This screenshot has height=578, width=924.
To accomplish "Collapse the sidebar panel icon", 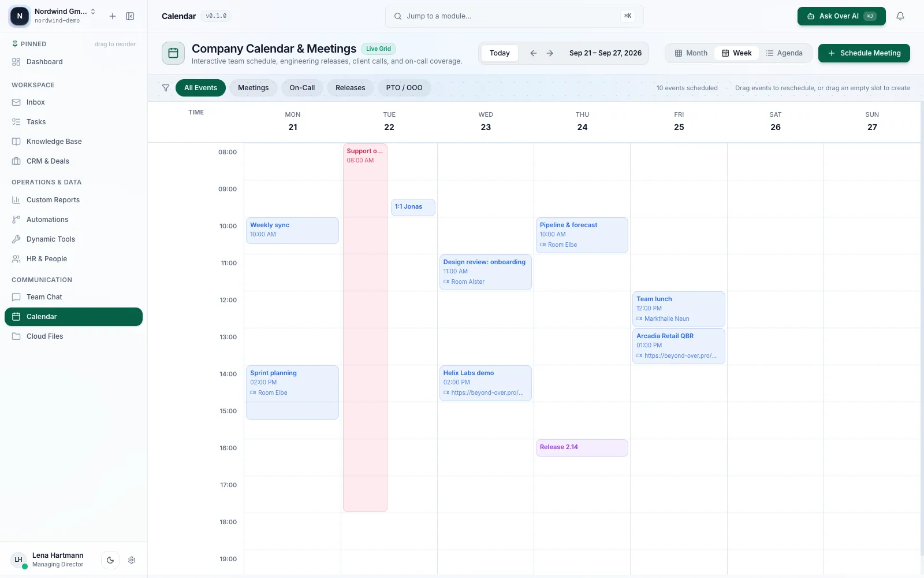I will (x=130, y=16).
